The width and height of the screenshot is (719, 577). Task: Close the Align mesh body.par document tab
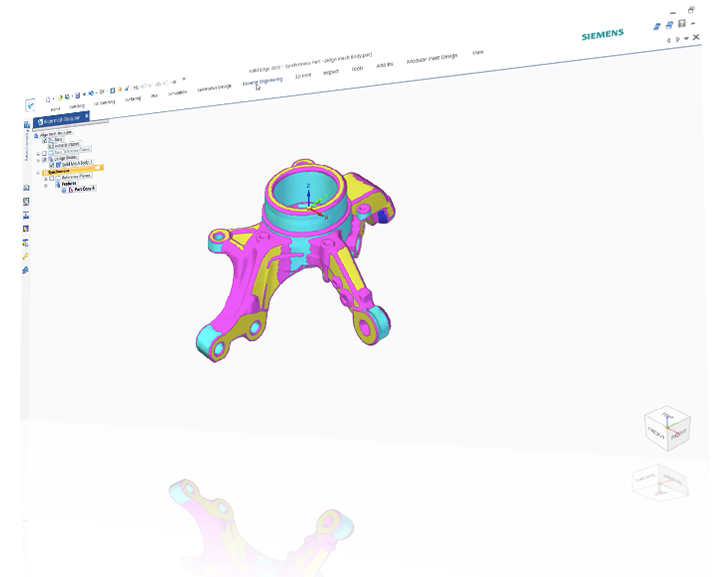[87, 116]
